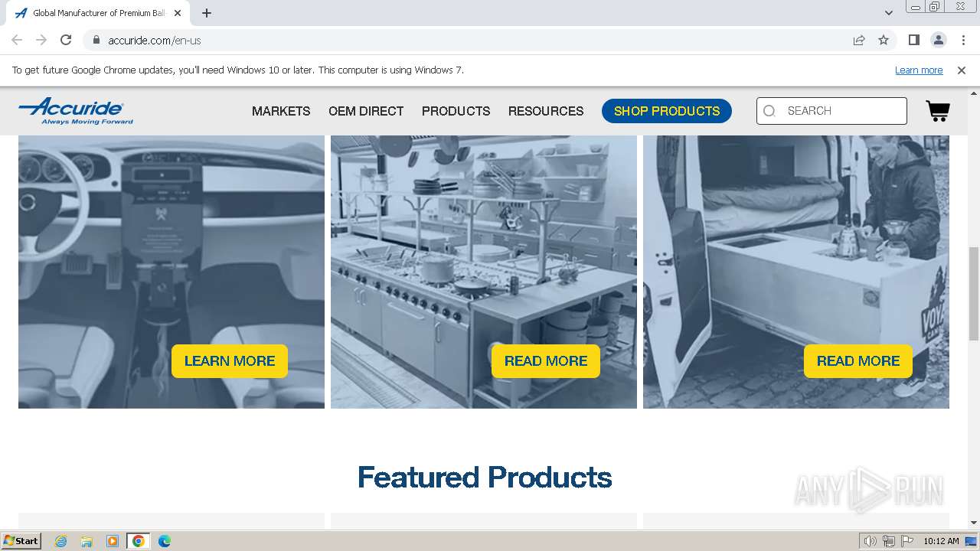Screen dimensions: 980x551
Task: Open the Chrome profile avatar icon
Action: [x=938, y=40]
